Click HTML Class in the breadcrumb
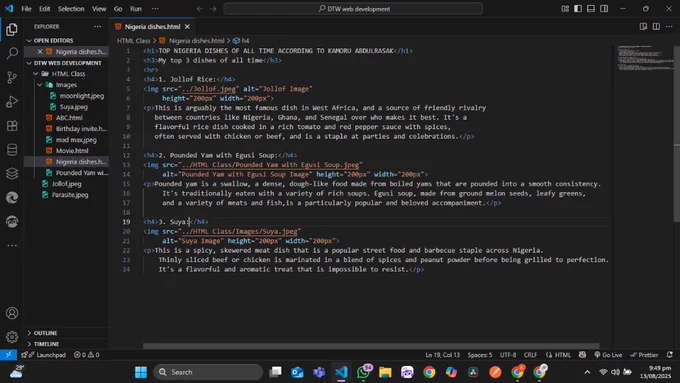This screenshot has width=680, height=383. 134,40
